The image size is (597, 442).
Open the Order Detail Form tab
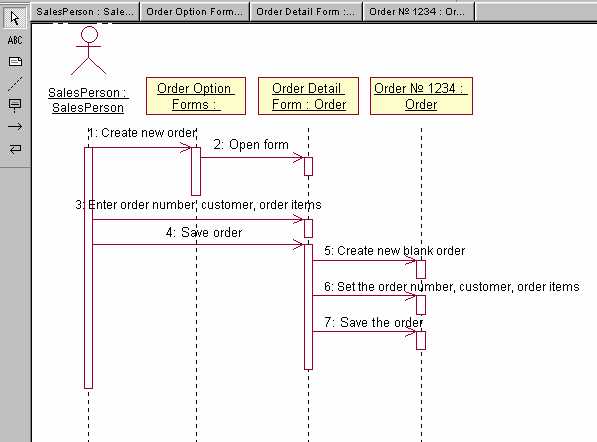point(306,12)
